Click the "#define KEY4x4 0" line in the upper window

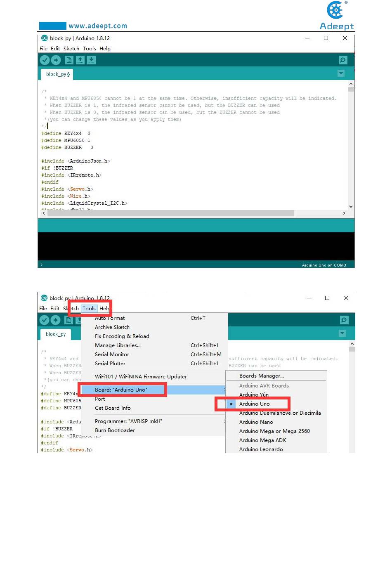pyautogui.click(x=66, y=133)
